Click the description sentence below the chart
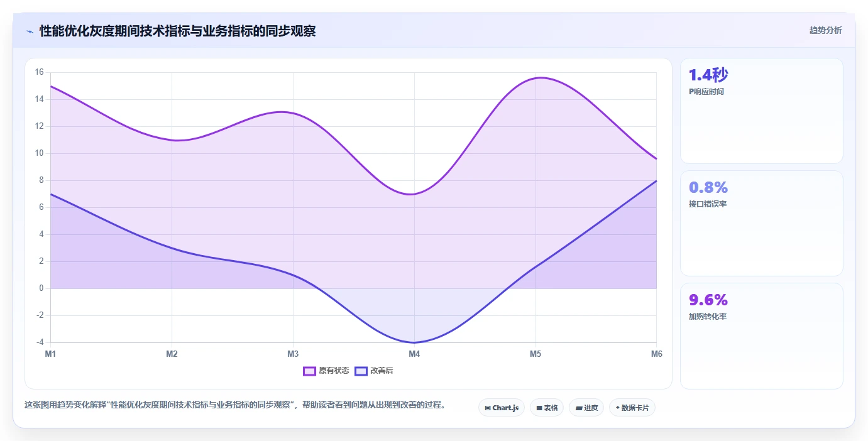This screenshot has height=441, width=868. click(236, 405)
